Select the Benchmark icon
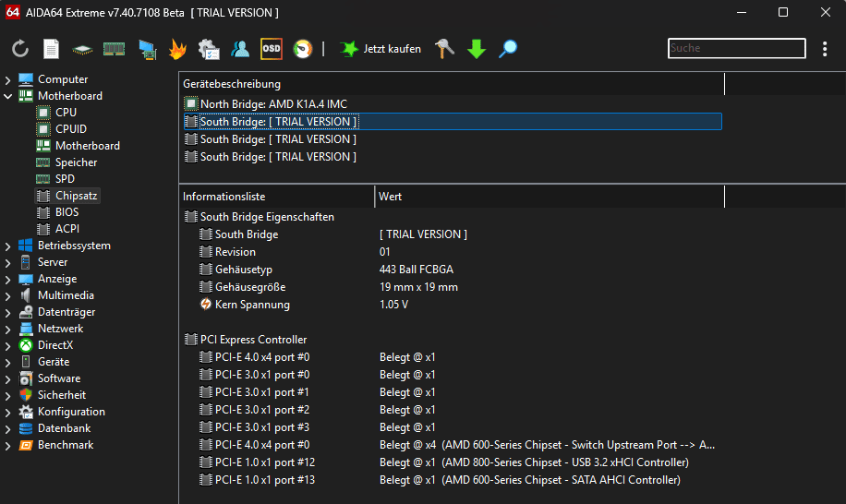Screen dimensions: 846x504 click(25, 445)
